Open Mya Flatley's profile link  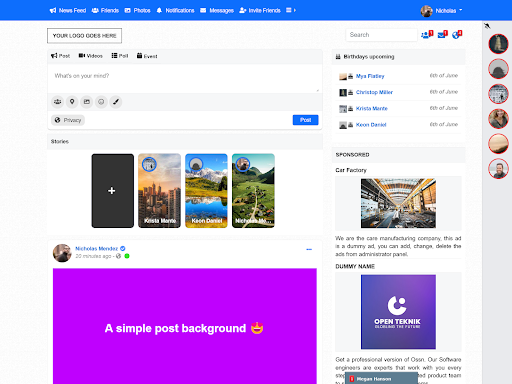[370, 76]
